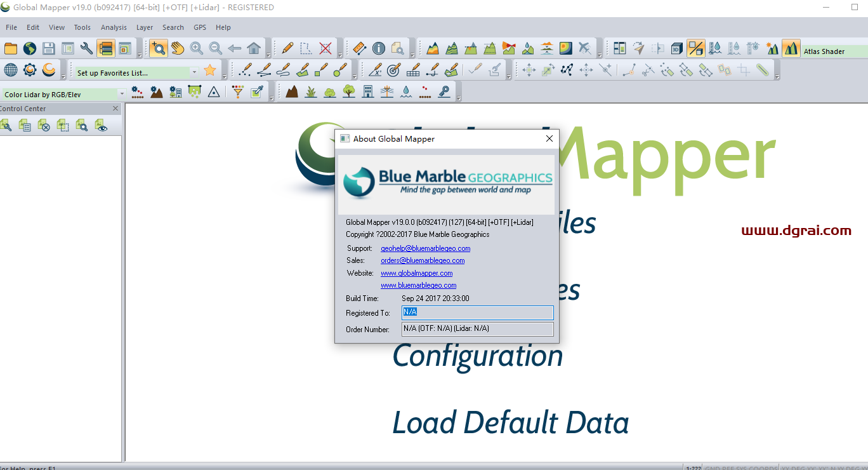Click the geohelp@bluemarblegeo.com support link
Image resolution: width=868 pixels, height=470 pixels.
coord(425,248)
